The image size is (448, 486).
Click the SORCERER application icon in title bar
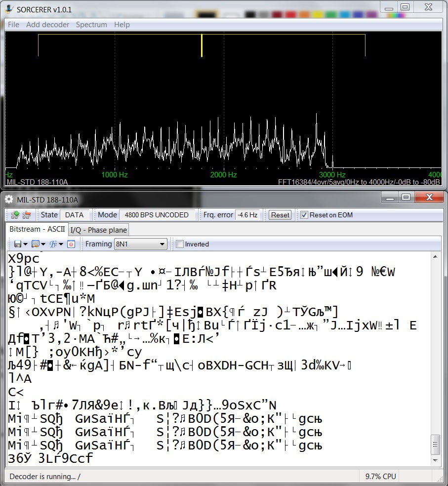click(x=9, y=9)
